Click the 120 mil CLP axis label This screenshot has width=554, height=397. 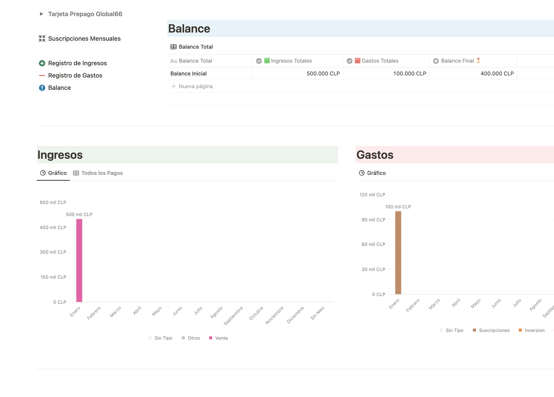pos(372,195)
